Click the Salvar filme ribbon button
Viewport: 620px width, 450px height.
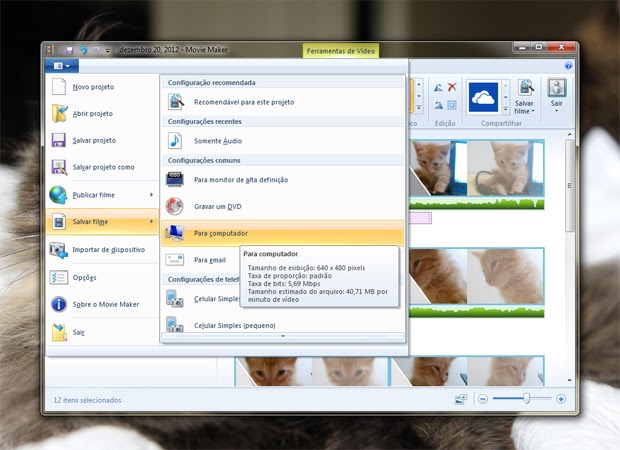pos(524,97)
